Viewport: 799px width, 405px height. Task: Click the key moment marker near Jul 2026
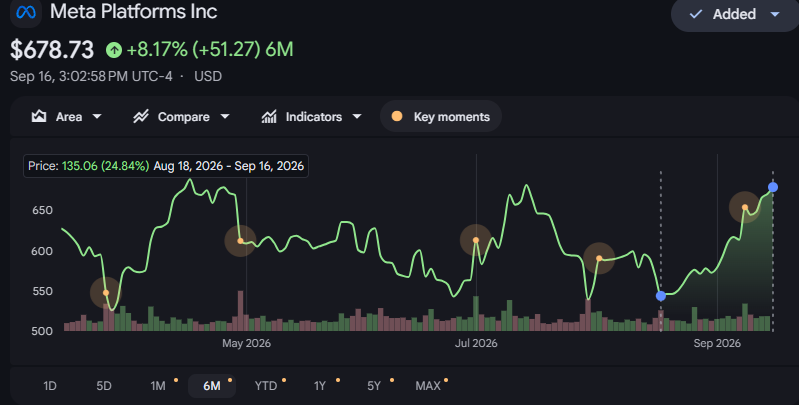coord(476,240)
